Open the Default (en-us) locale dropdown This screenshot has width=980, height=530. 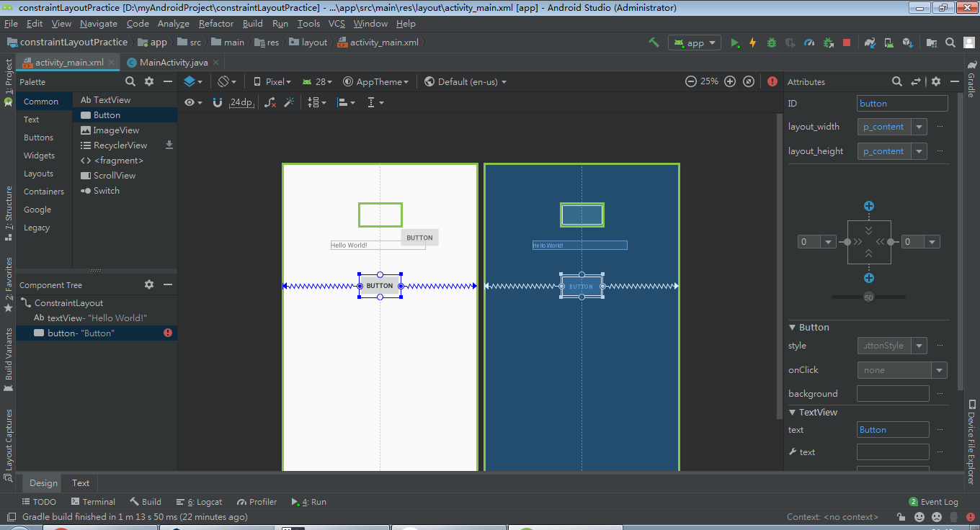click(x=465, y=81)
